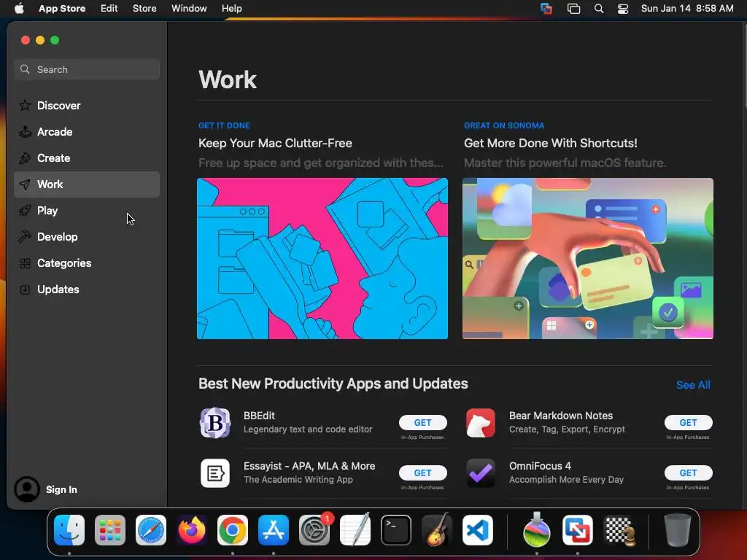Open the OmniFocus 4 app icon
The image size is (747, 560).
click(480, 473)
